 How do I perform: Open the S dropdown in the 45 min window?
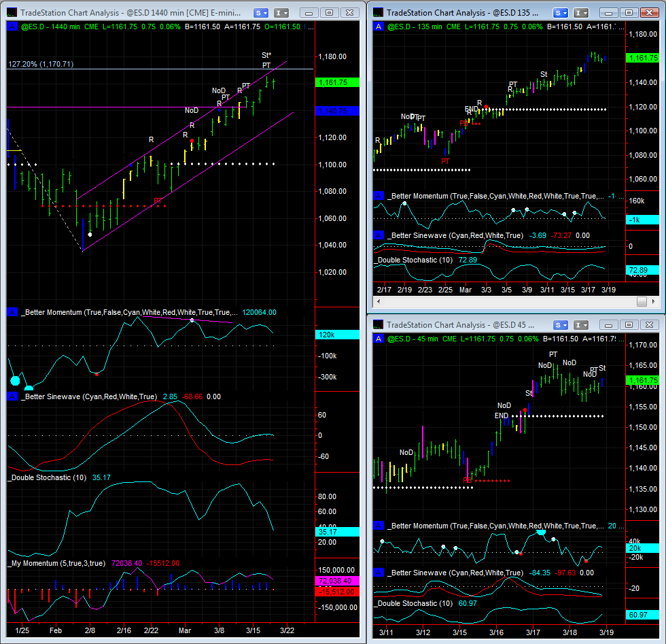pyautogui.click(x=561, y=325)
